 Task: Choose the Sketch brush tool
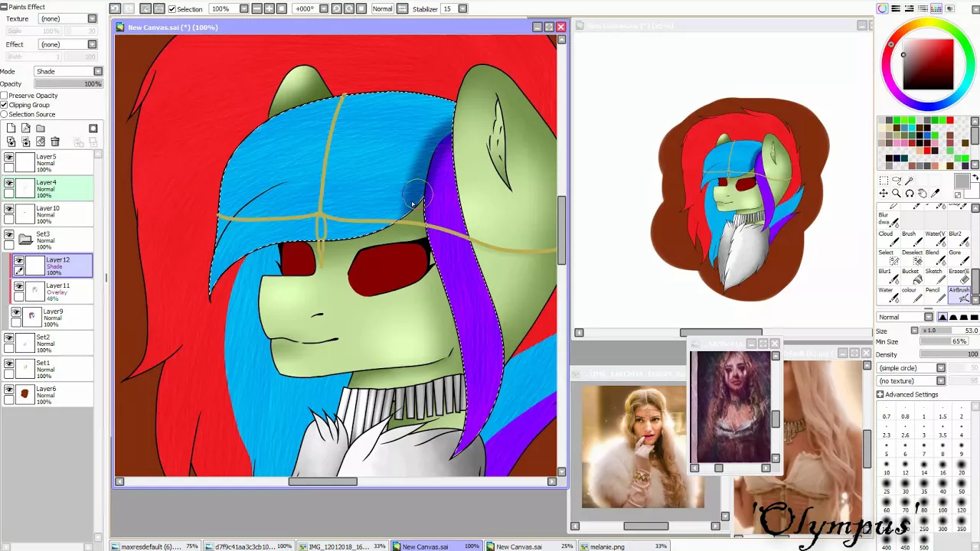936,275
